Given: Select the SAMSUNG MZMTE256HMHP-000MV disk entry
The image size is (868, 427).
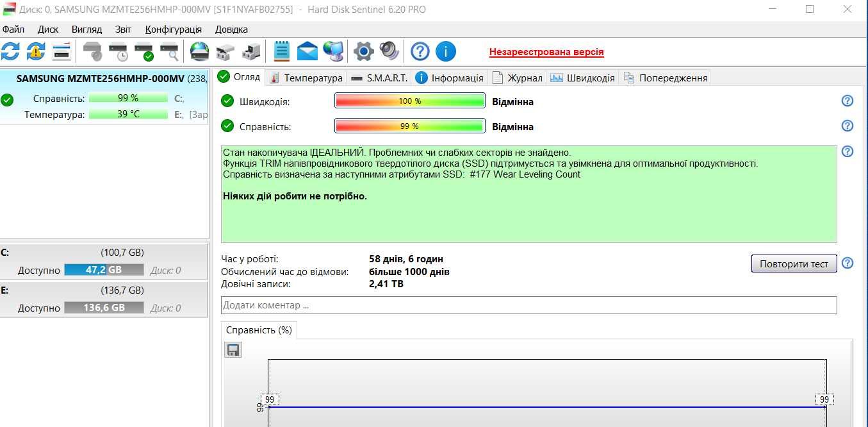Looking at the screenshot, I should tap(104, 96).
